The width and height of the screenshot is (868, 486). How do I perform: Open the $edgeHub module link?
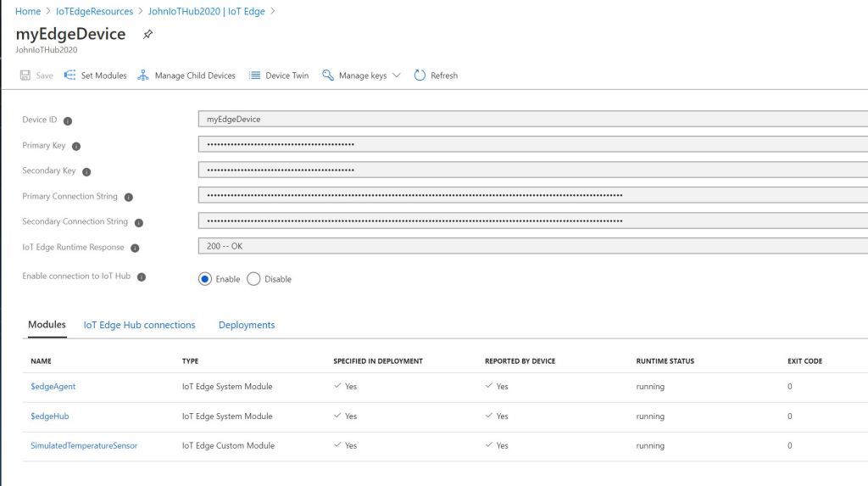click(49, 416)
